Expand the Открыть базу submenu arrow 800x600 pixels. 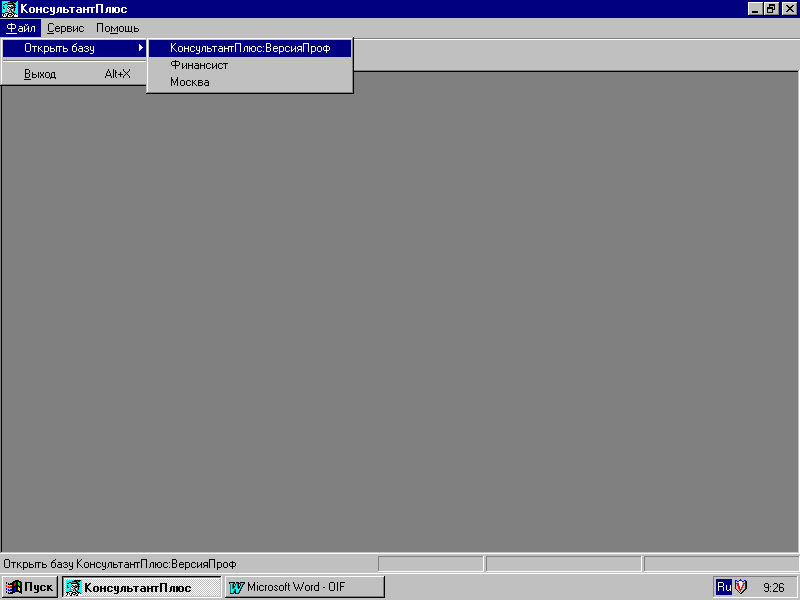click(141, 48)
